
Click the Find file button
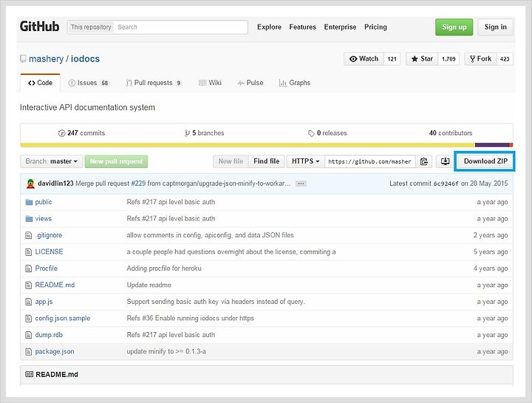click(x=266, y=161)
